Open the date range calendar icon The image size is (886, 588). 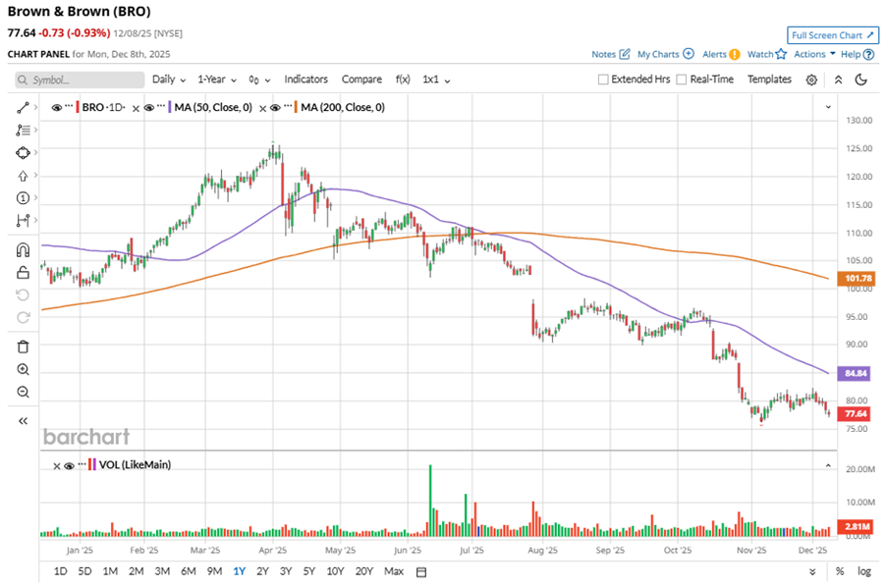421,571
